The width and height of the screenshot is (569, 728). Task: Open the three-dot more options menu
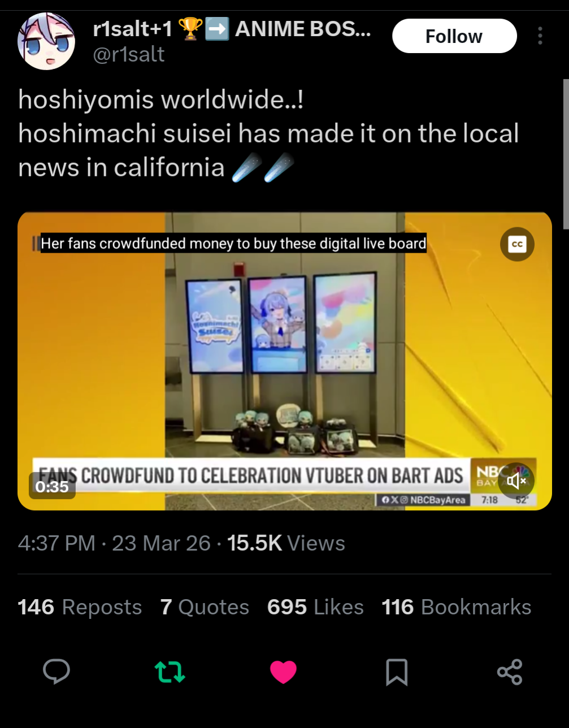pyautogui.click(x=540, y=36)
